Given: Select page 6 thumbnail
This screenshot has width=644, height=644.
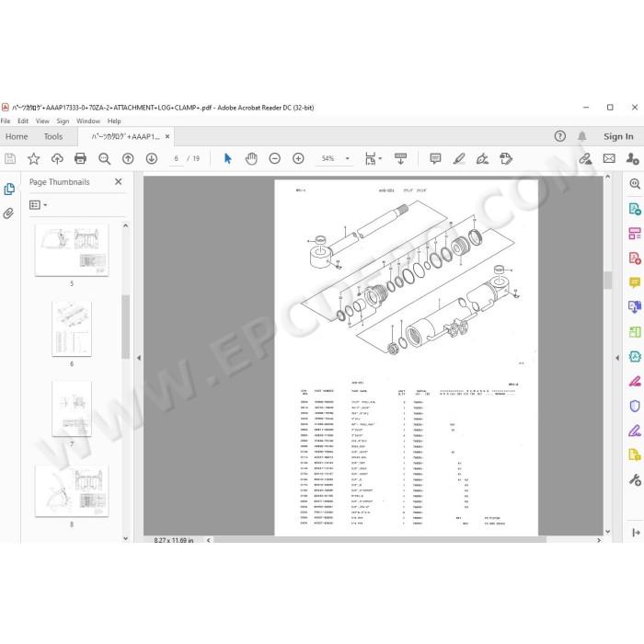Looking at the screenshot, I should [x=72, y=329].
